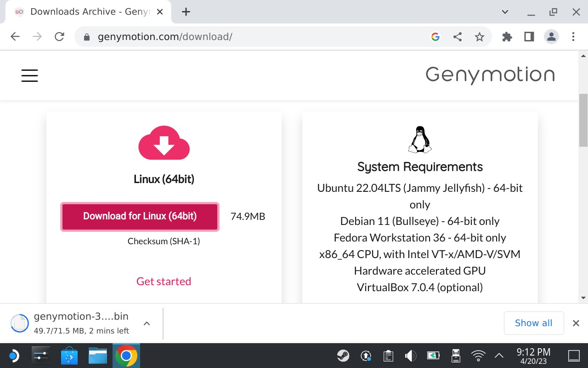The image size is (588, 368).
Task: Open the Get started link
Action: 164,281
